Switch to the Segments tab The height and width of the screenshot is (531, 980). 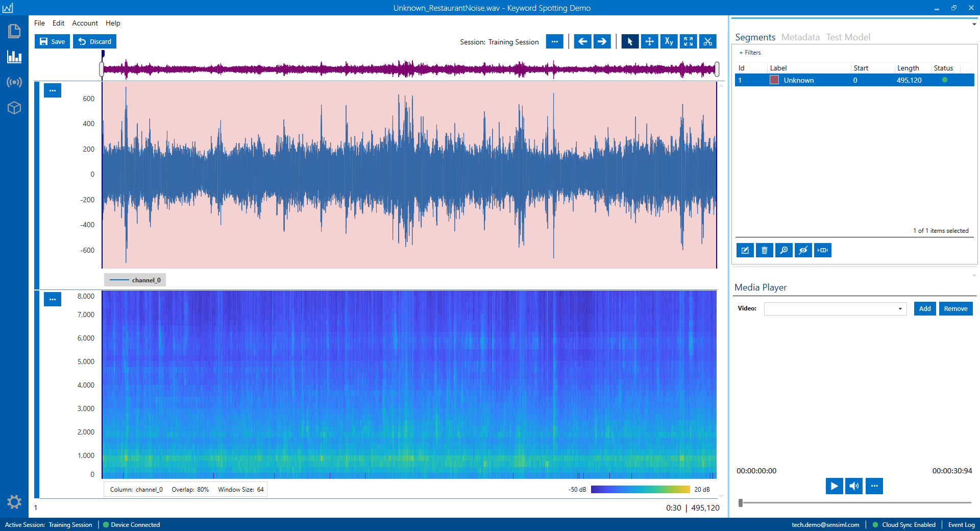pos(755,37)
